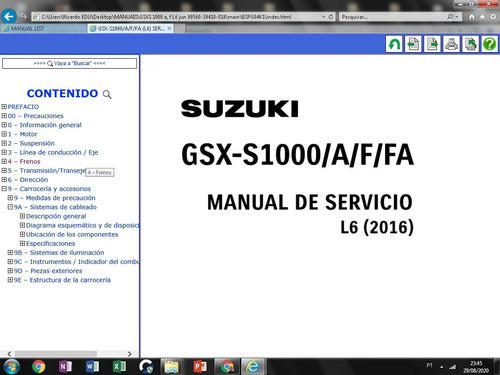Expand 9B – Sistemas de iluminación node
The image size is (500, 375).
(x=10, y=252)
